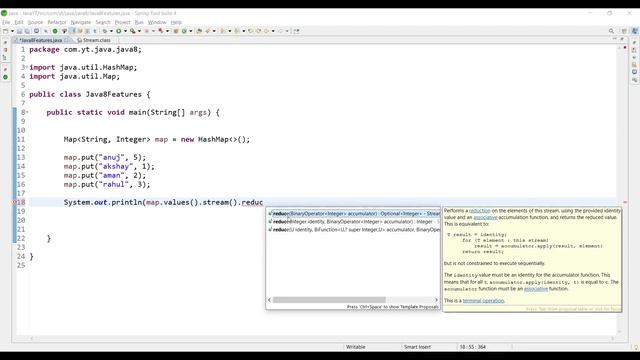Click the Save All toolbar icon
This screenshot has width=640, height=360.
pos(27,31)
